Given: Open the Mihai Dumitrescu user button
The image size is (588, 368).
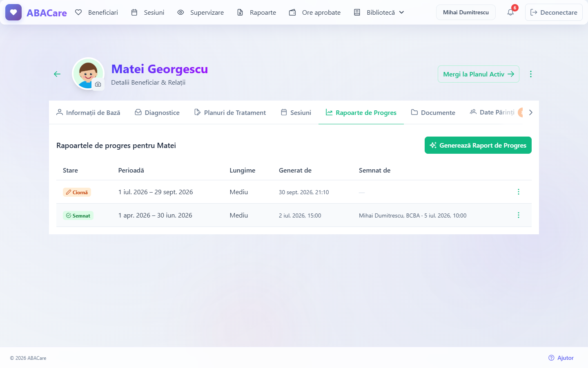Looking at the screenshot, I should pos(466,12).
